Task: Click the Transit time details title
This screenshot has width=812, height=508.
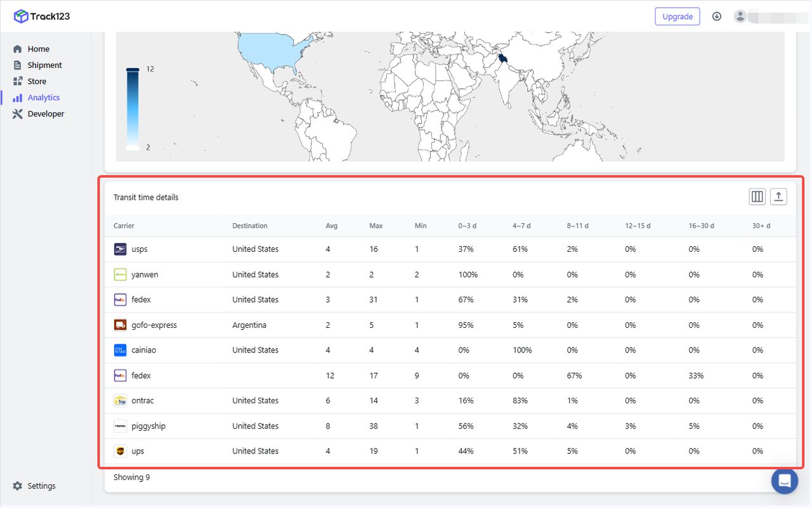Action: [146, 197]
